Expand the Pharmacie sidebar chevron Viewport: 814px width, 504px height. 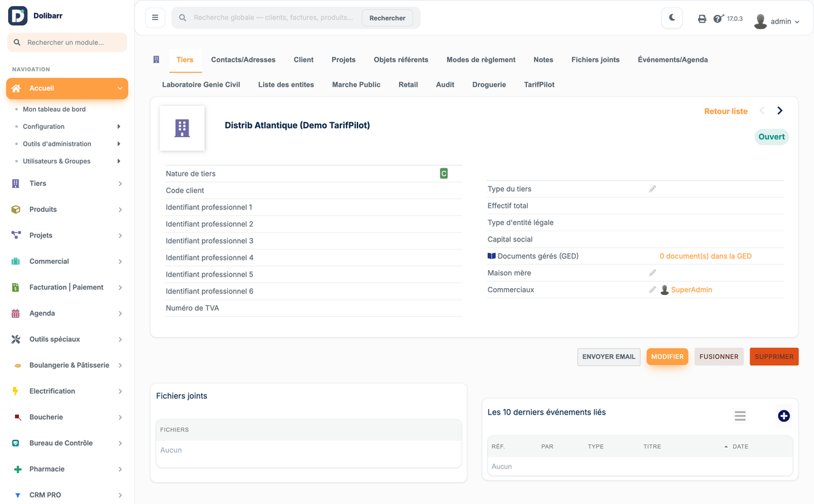[120, 469]
